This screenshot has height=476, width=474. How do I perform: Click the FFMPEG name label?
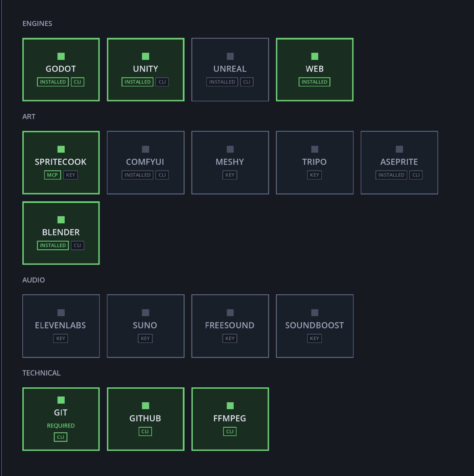click(230, 418)
